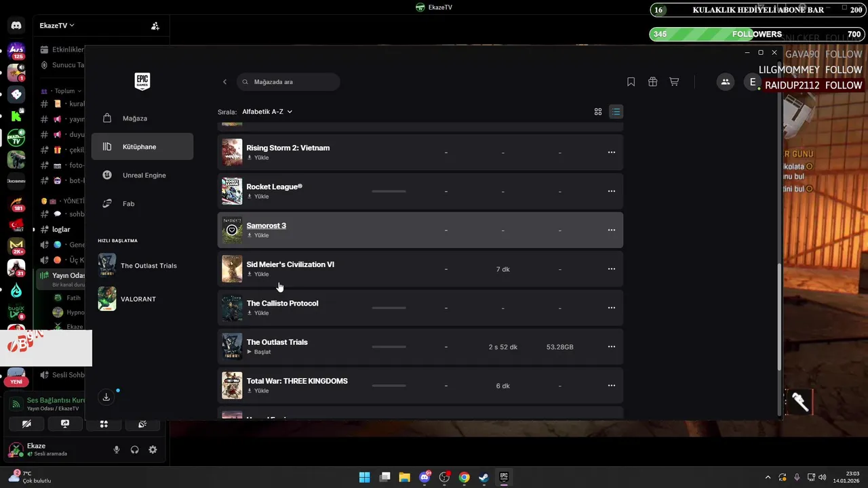Screen dimensions: 868x488
Task: Click Total War: THREE KINGDOMS progress bar
Action: coord(389,386)
